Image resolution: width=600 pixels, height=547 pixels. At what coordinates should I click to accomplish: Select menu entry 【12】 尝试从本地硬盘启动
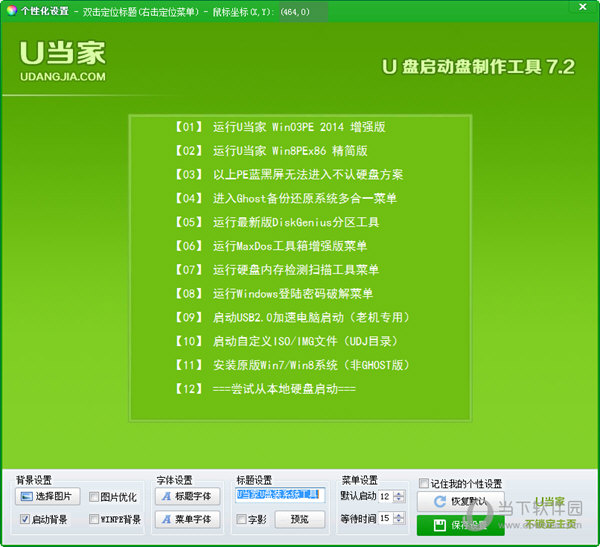265,389
